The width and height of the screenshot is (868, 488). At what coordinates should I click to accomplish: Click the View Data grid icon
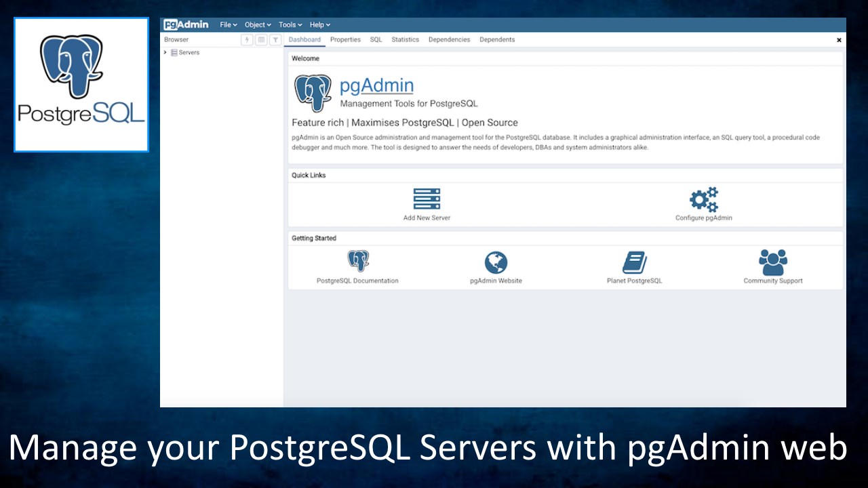pyautogui.click(x=261, y=40)
